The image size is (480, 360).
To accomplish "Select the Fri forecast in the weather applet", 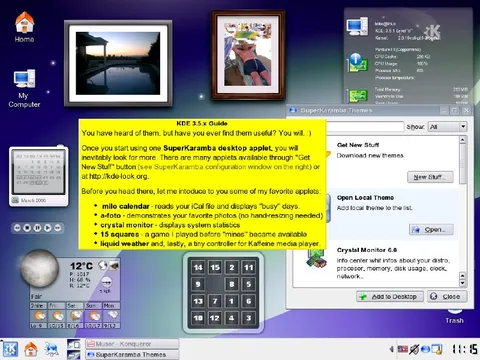I will pyautogui.click(x=57, y=315).
